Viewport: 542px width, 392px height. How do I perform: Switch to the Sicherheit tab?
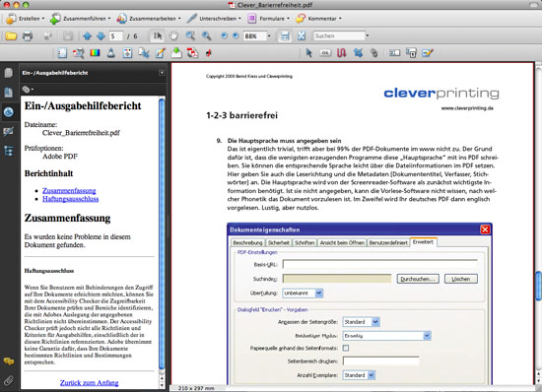279,243
